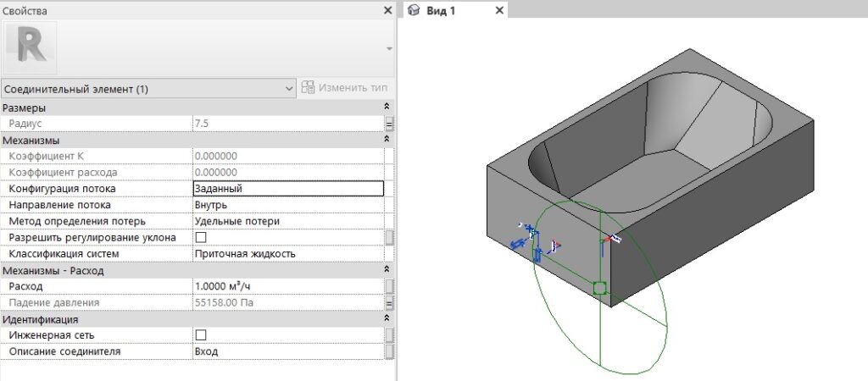Open Классификация систем value Приточная жидкость
The width and height of the screenshot is (868, 381).
point(288,254)
